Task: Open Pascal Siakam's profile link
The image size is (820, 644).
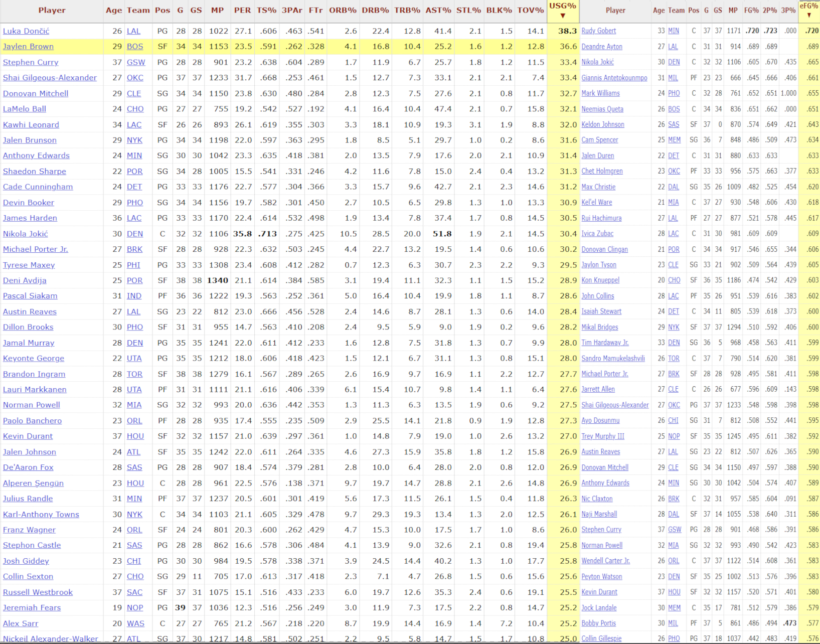Action: click(30, 296)
